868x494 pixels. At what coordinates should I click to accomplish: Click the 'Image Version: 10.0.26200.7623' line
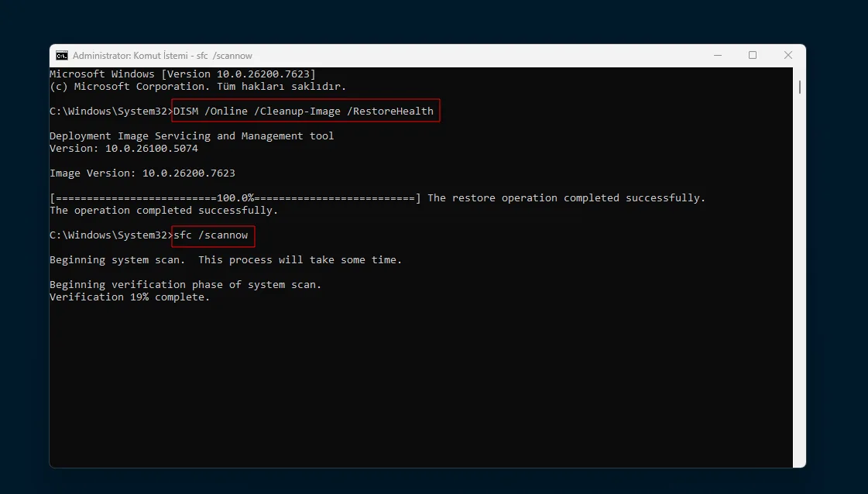click(x=142, y=173)
